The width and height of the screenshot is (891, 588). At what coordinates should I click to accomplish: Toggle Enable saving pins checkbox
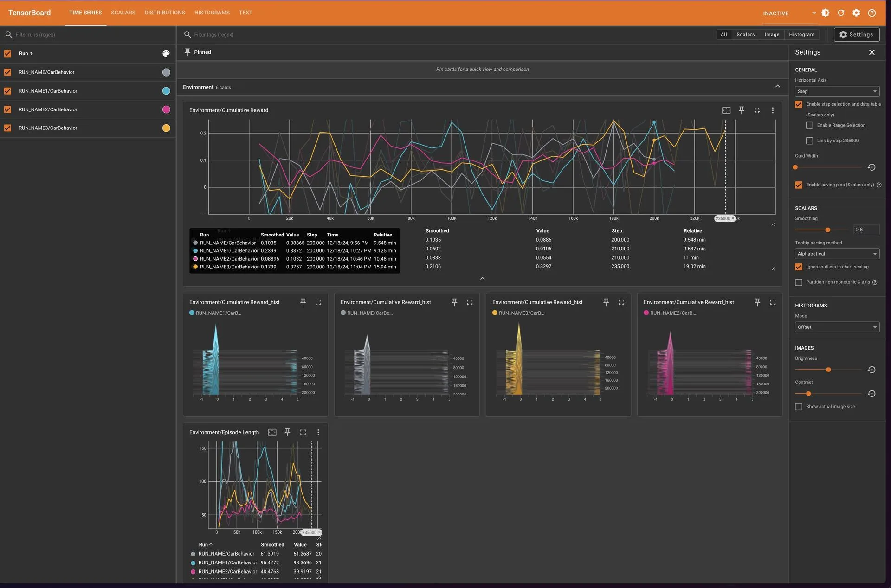[x=799, y=185]
